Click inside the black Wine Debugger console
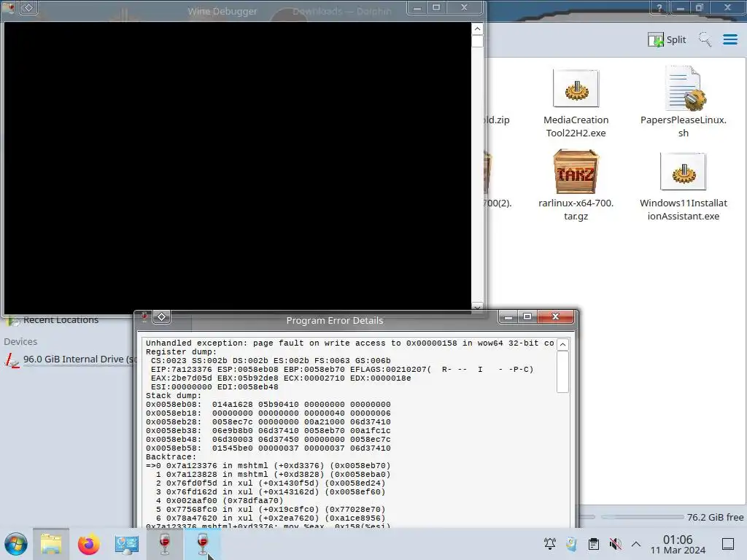 (237, 167)
